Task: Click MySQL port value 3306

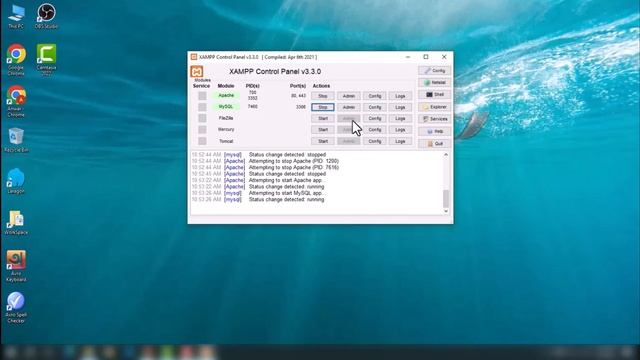Action: tap(301, 107)
